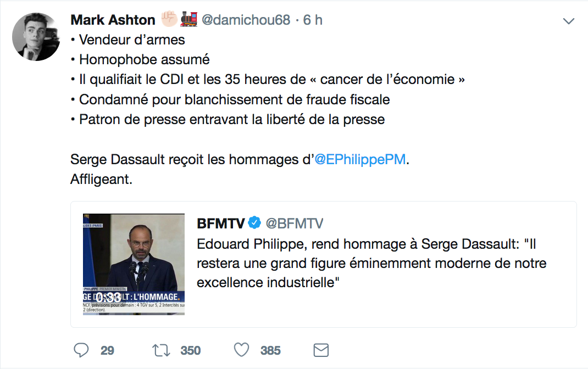The height and width of the screenshot is (369, 588).
Task: Open the @damichou68 handle link
Action: pos(246,20)
